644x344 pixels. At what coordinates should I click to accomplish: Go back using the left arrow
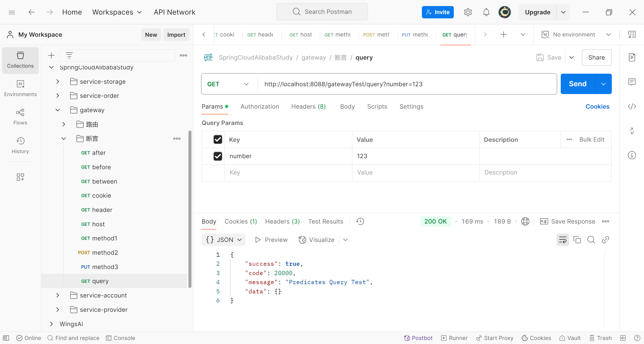tap(31, 12)
